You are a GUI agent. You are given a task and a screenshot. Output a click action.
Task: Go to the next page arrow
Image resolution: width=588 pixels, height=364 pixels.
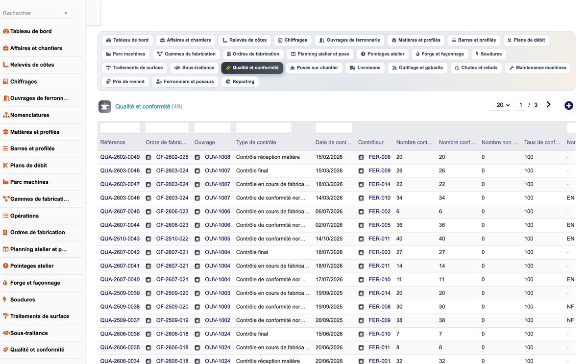(x=548, y=105)
